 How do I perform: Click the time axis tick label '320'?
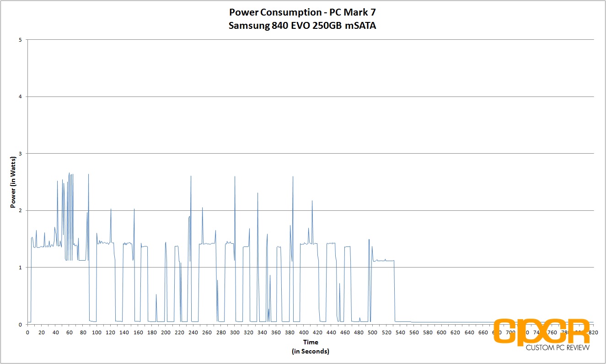point(248,332)
